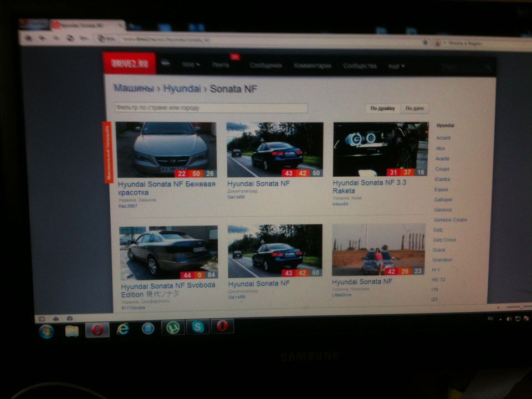Click the car icon beside the DRIVE2 logo
Viewport: 532px width, 399px height.
[x=165, y=63]
